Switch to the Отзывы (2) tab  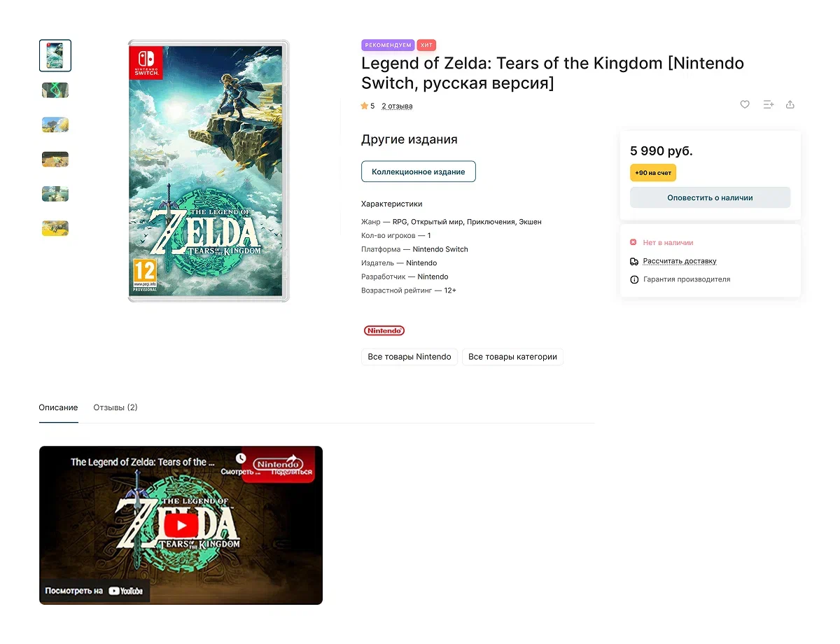coord(115,407)
